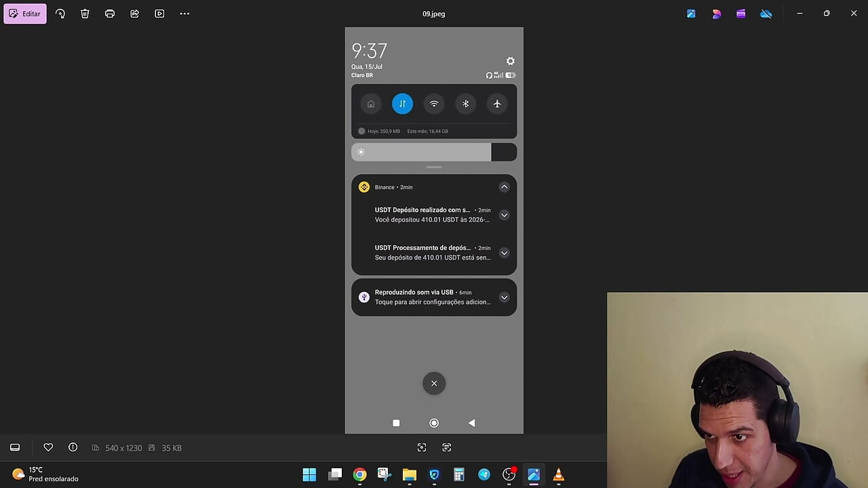Viewport: 868px width, 488px height.
Task: Share the image with the share icon
Action: pyautogui.click(x=134, y=14)
